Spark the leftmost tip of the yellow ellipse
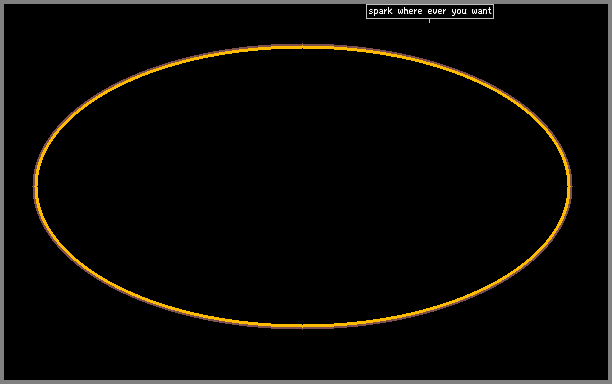612x384 pixels. click(36, 187)
